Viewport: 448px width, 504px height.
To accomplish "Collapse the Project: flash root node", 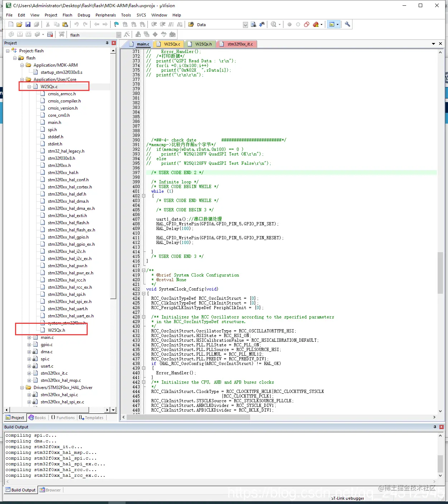I will tap(8, 51).
